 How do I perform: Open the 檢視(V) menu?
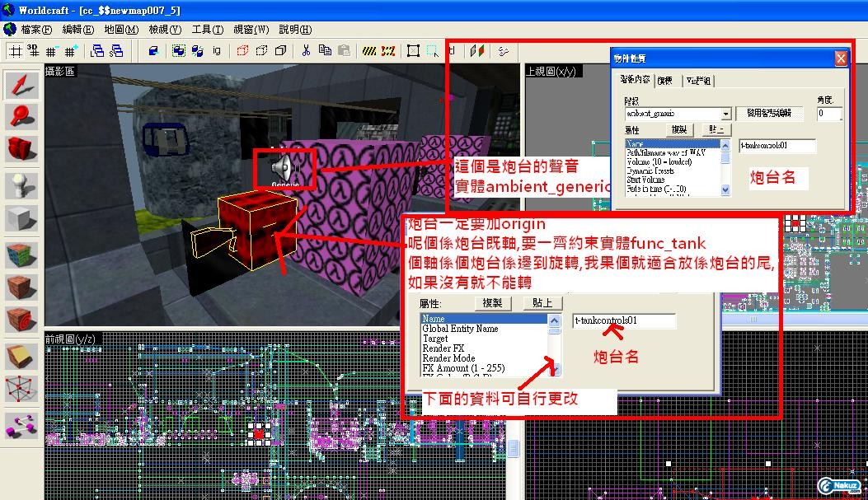[165, 30]
